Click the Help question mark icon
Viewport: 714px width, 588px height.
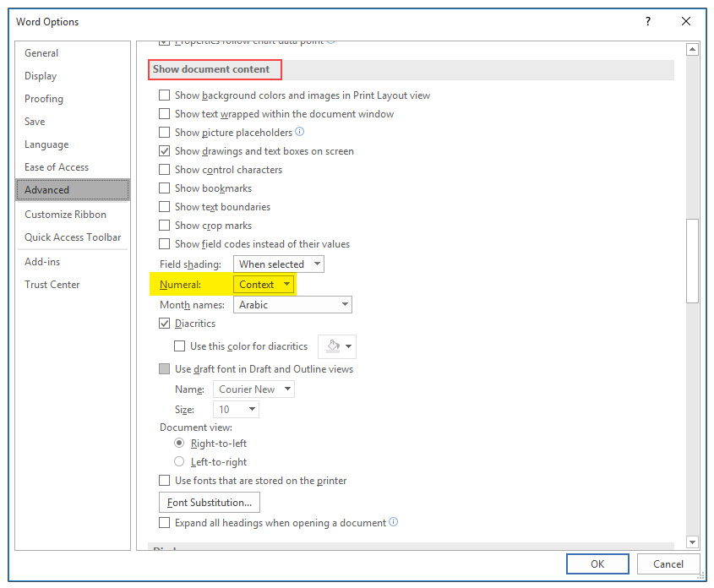click(648, 21)
